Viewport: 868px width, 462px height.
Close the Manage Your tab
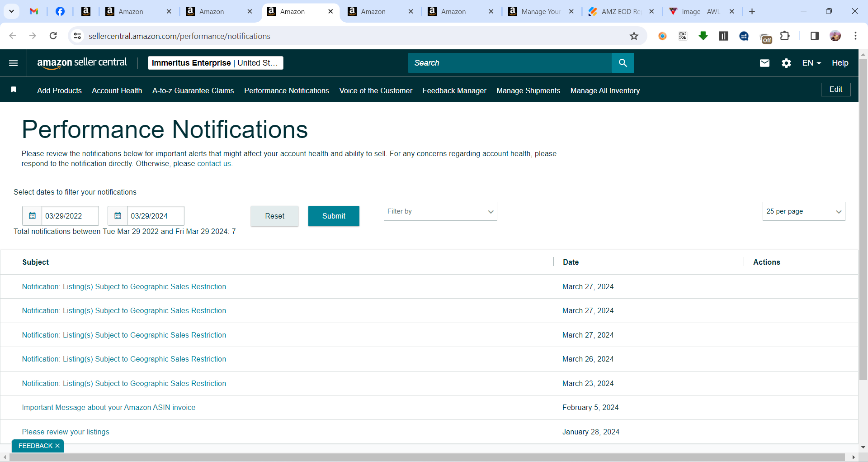point(571,11)
